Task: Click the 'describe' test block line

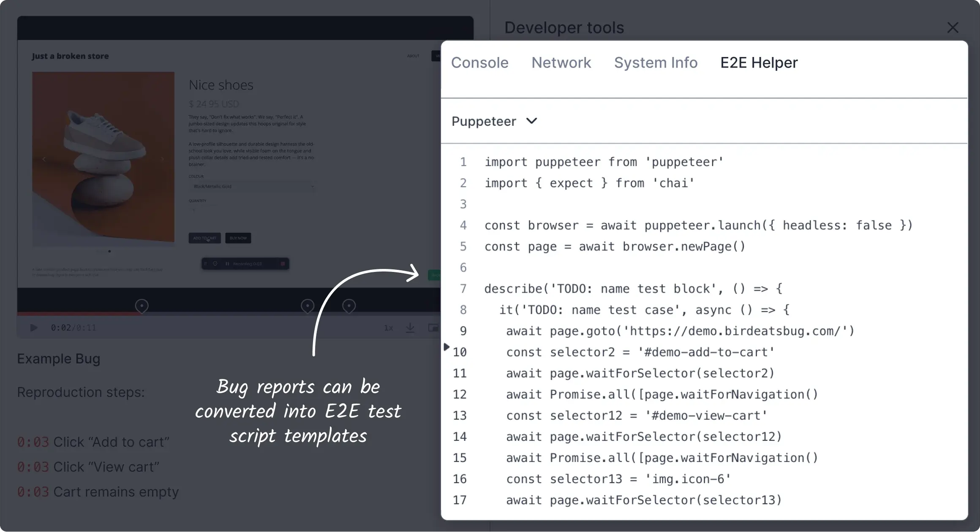Action: tap(633, 289)
